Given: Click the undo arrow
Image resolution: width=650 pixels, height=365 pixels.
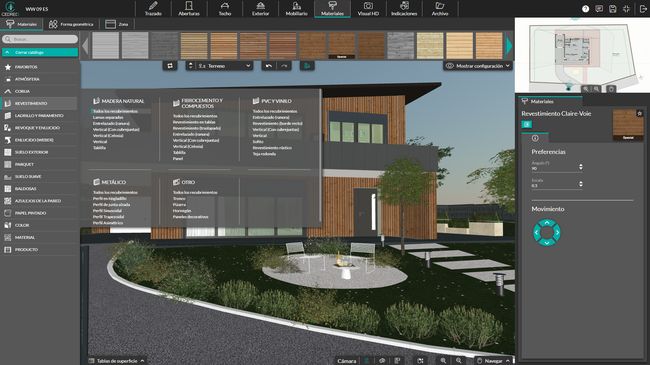Looking at the screenshot, I should coord(269,66).
